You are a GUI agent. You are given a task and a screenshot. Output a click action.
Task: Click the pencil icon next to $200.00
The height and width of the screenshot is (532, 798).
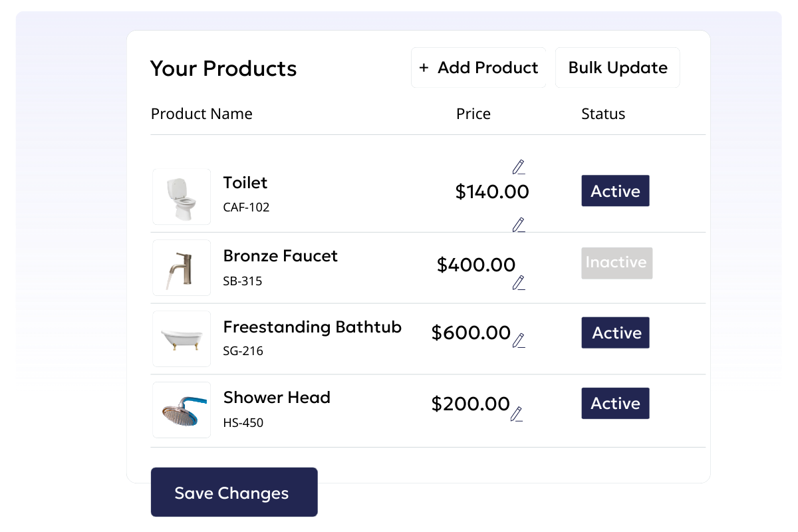coord(517,414)
